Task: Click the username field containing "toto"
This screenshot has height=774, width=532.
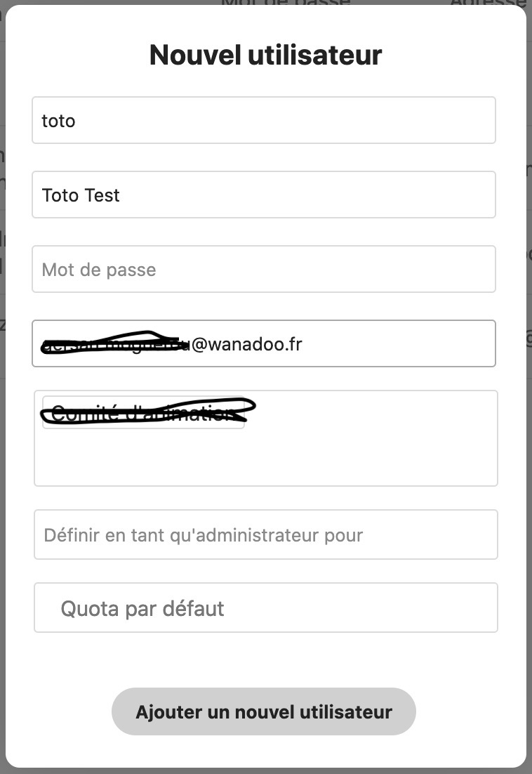Action: [263, 120]
